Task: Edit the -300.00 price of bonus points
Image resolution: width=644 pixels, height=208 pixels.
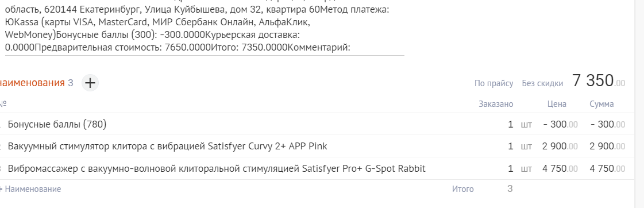Action: coord(561,124)
